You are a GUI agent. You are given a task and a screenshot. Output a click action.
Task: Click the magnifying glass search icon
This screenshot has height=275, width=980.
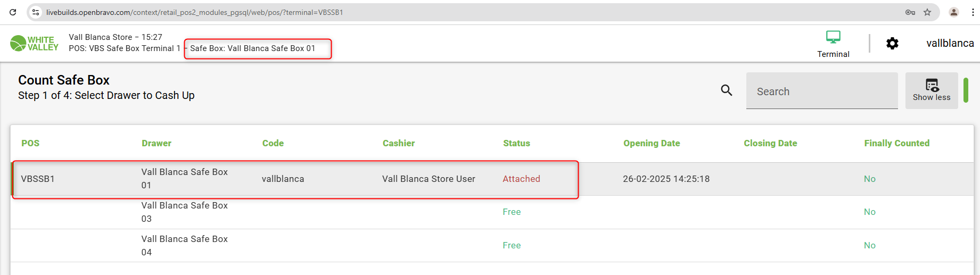727,90
